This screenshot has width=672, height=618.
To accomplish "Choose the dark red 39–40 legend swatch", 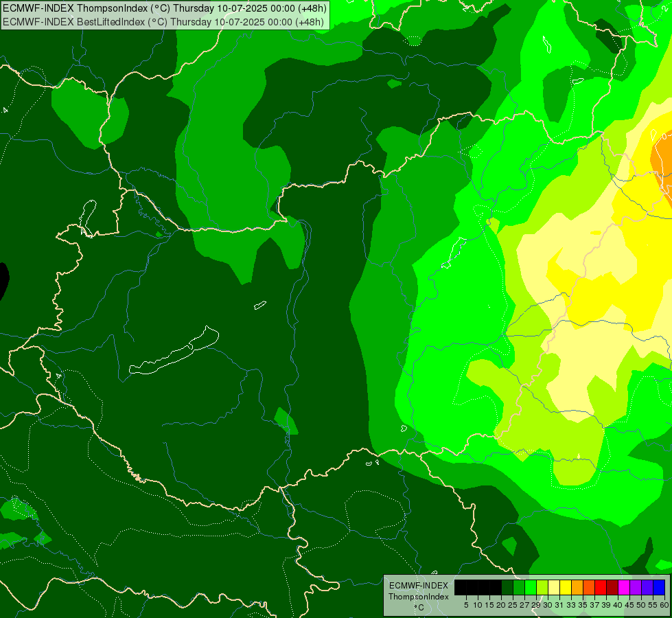I will pyautogui.click(x=612, y=587).
